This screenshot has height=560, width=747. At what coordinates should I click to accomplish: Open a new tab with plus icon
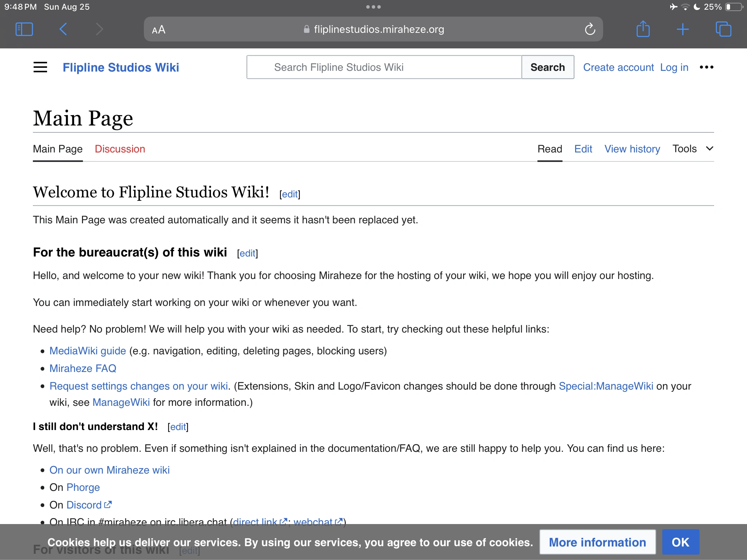[x=683, y=29]
